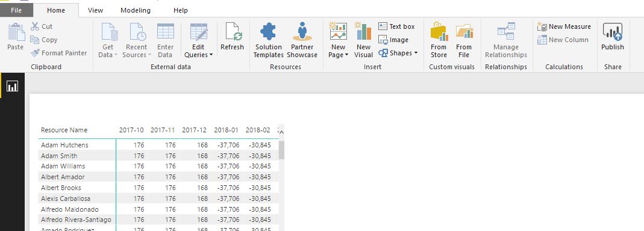The height and width of the screenshot is (231, 644).
Task: Open Solution Templates puzzle icon
Action: pos(269,31)
